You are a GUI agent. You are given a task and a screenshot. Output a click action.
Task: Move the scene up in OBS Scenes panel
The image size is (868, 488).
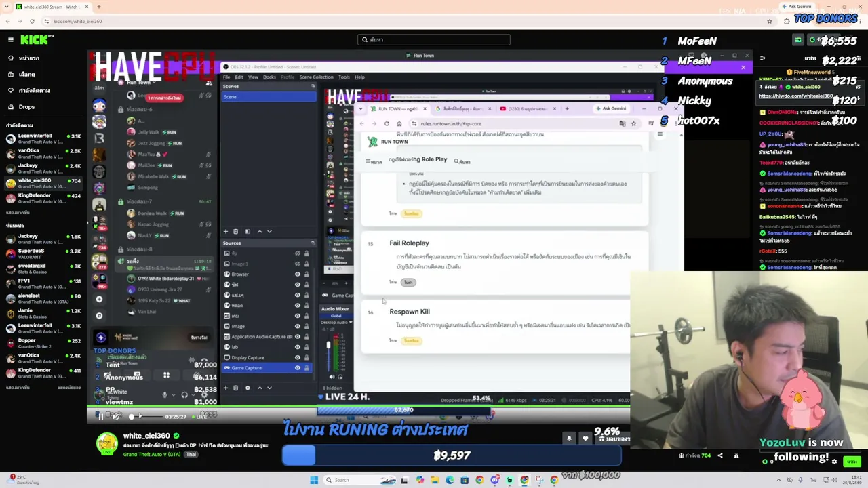(x=259, y=232)
